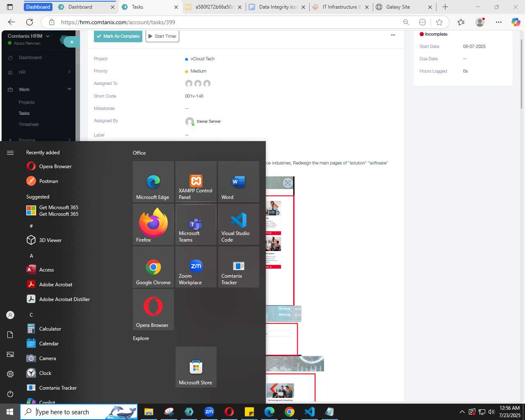Open Access from the app list
The height and width of the screenshot is (420, 525).
click(40, 269)
